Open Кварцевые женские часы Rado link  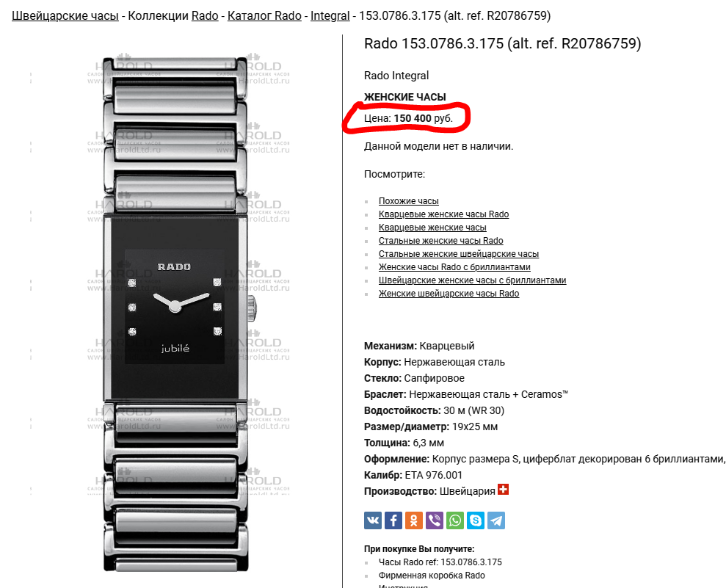coord(443,214)
